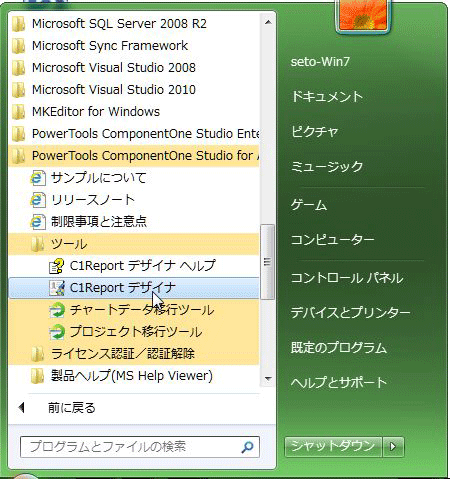Open ピクチャ library
The width and height of the screenshot is (450, 479).
point(315,132)
